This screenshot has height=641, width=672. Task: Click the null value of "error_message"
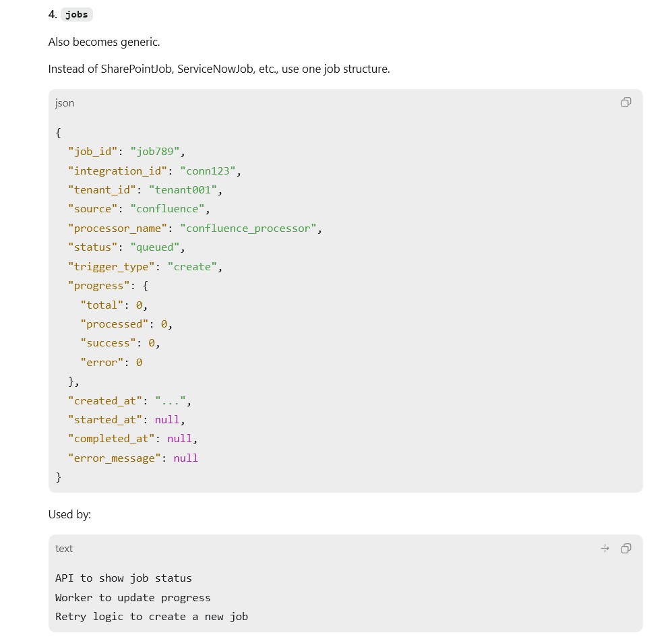pyautogui.click(x=185, y=458)
